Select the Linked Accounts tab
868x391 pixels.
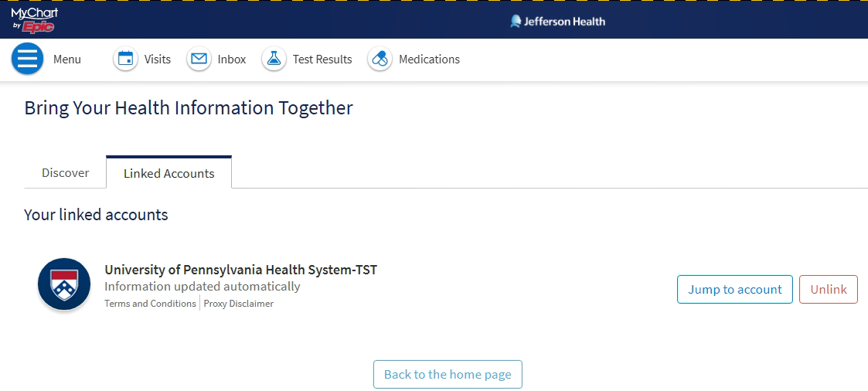169,173
